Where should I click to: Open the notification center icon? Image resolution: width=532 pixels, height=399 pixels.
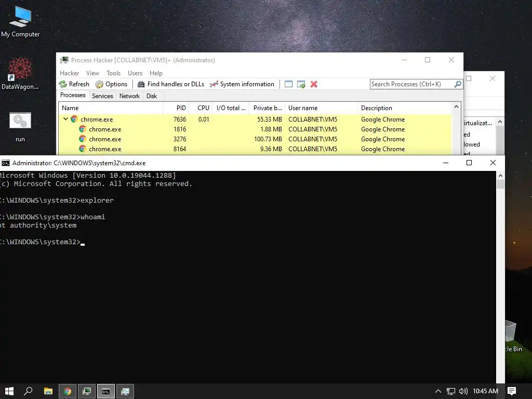point(512,391)
